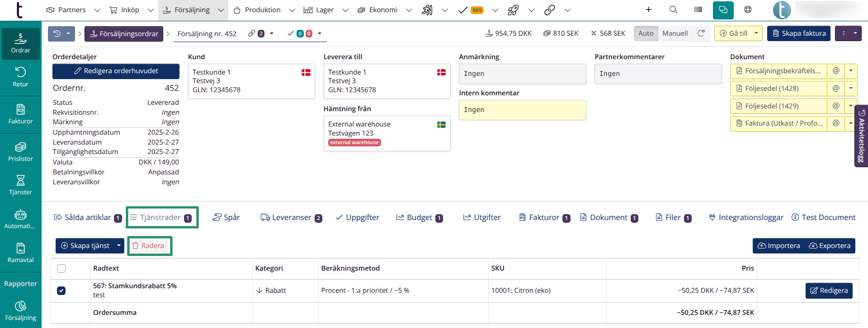Click the search magnifier icon
Image resolution: width=868 pixels, height=328 pixels.
click(x=673, y=10)
